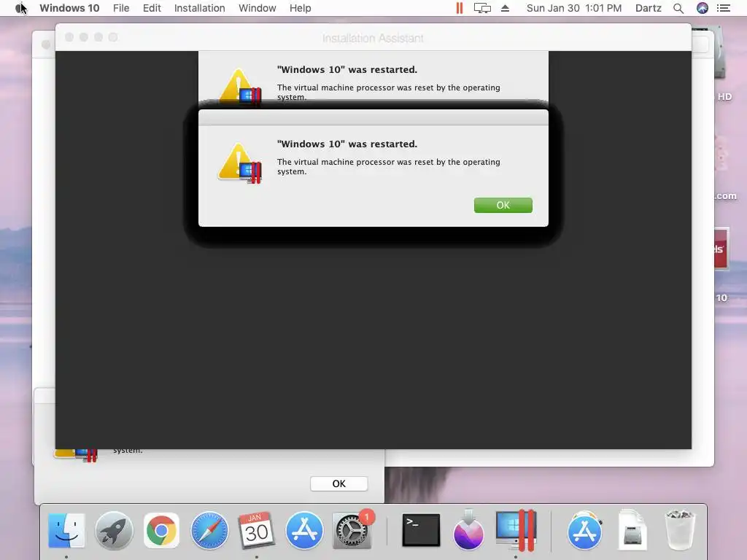Open Calendar showing Jan 30 in the Dock

(256, 530)
